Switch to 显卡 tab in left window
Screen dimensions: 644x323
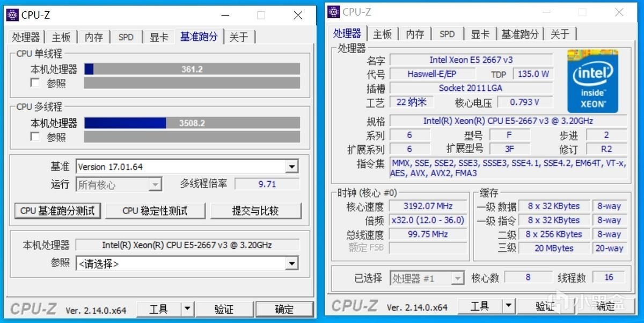159,37
